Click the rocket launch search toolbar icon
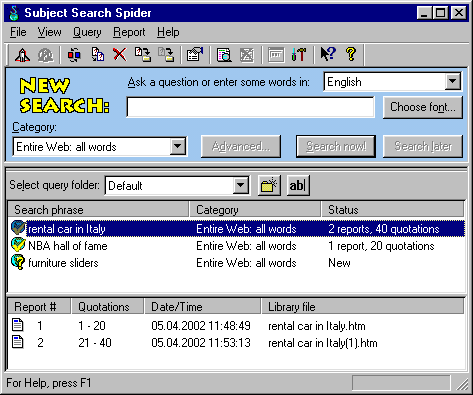473x395 pixels. click(22, 55)
